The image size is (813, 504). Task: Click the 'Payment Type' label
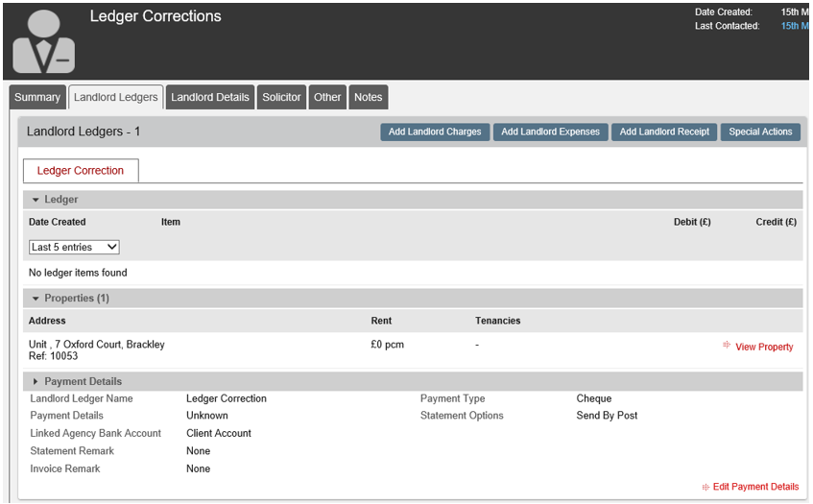point(452,398)
